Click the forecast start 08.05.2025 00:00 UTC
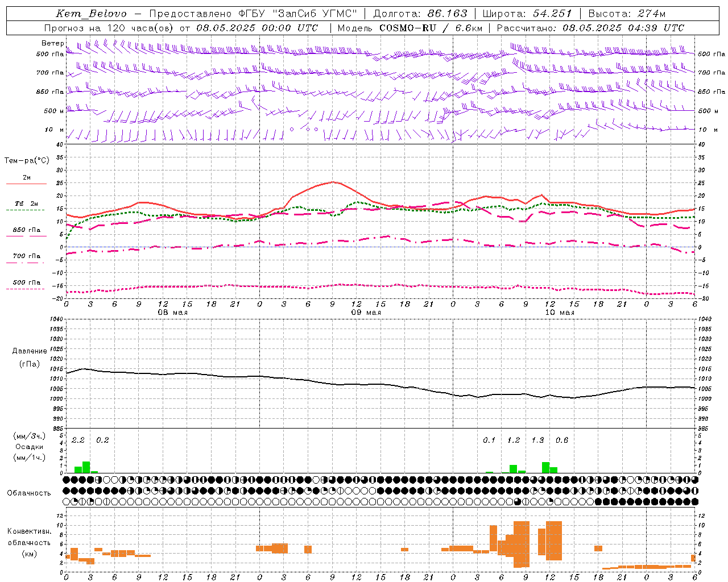 [257, 28]
